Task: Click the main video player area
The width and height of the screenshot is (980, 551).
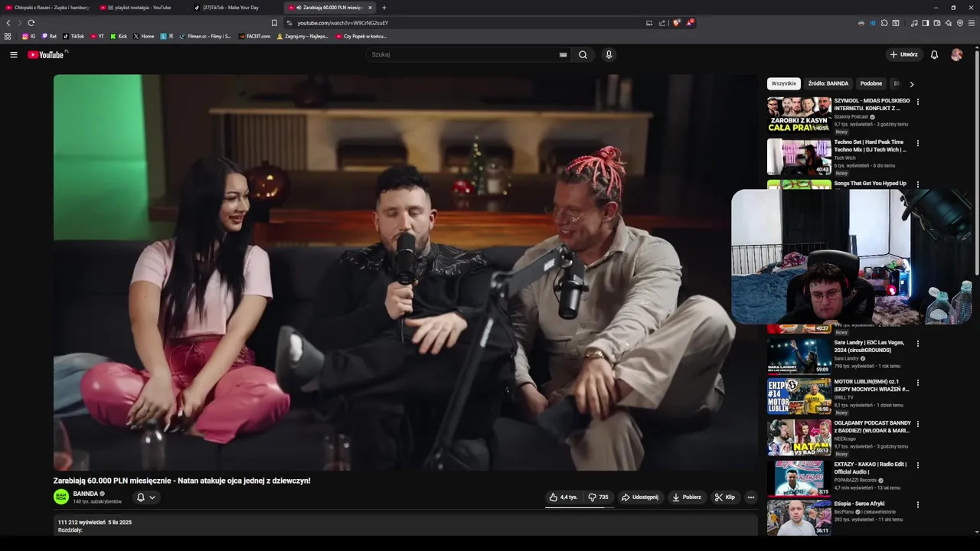Action: (406, 272)
